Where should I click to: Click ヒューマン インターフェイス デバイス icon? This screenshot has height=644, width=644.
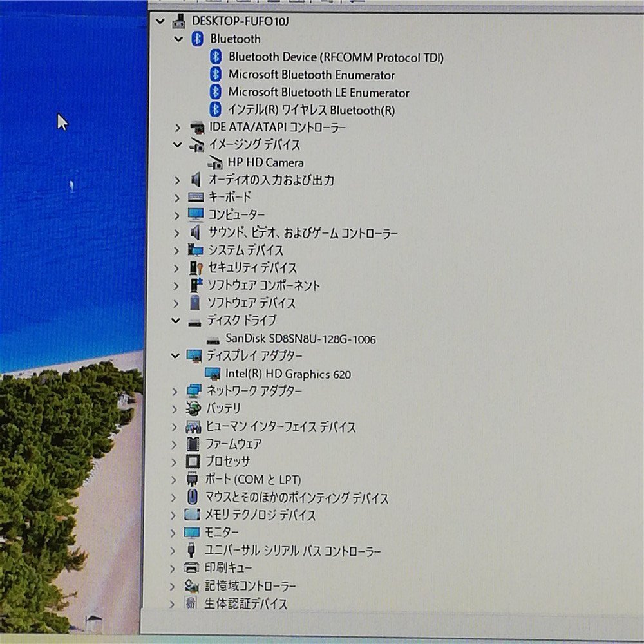(193, 427)
